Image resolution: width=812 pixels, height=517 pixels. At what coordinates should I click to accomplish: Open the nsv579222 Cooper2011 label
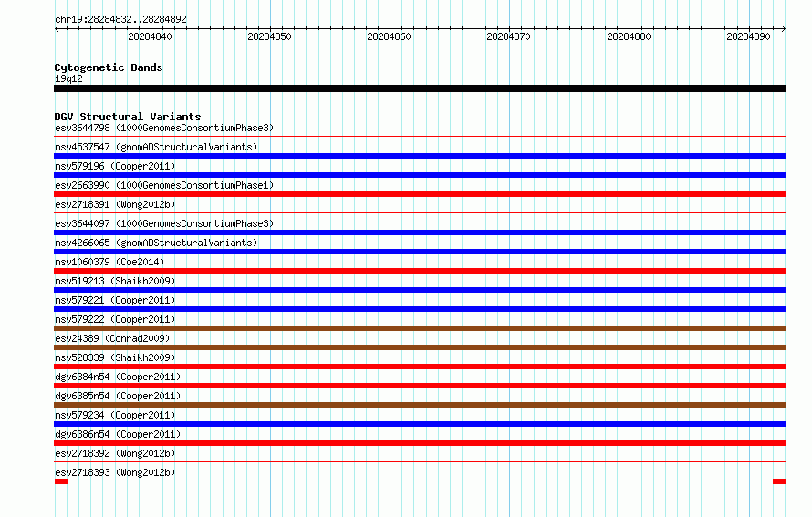pyautogui.click(x=115, y=319)
